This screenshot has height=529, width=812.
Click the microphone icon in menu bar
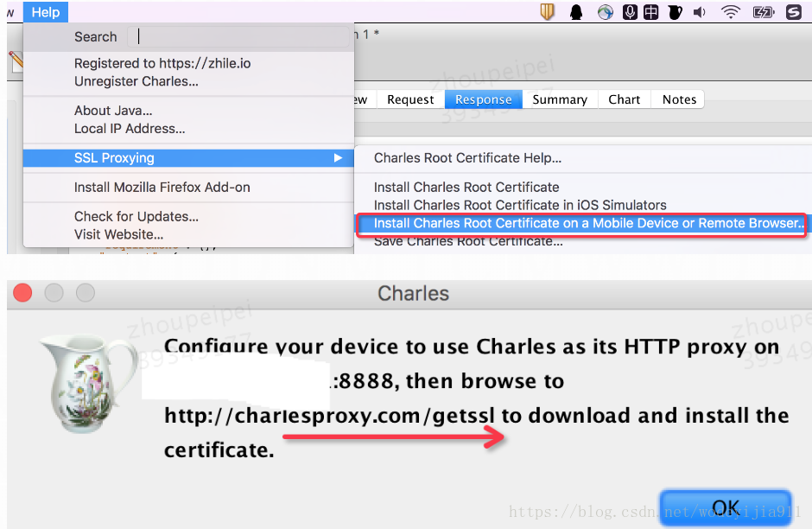(x=630, y=12)
